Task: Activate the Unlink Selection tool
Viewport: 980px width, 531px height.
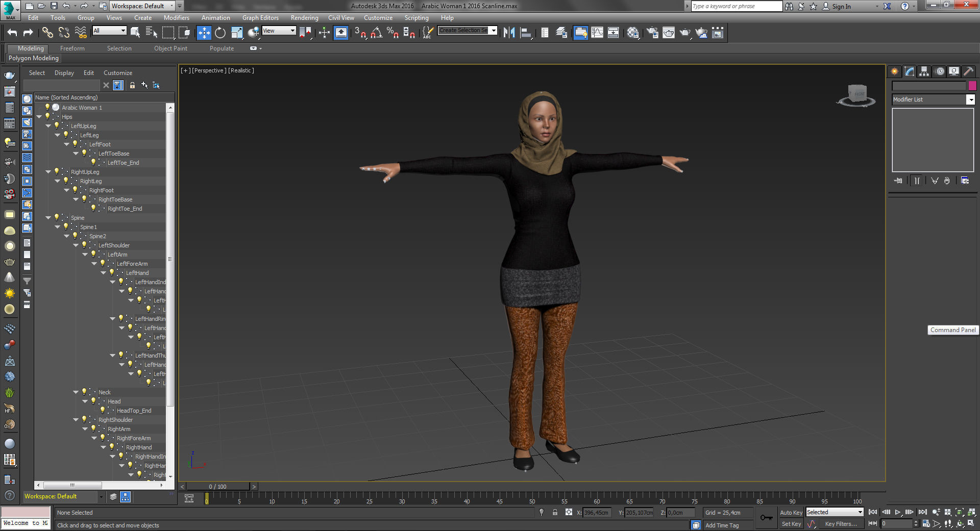Action: pos(64,33)
